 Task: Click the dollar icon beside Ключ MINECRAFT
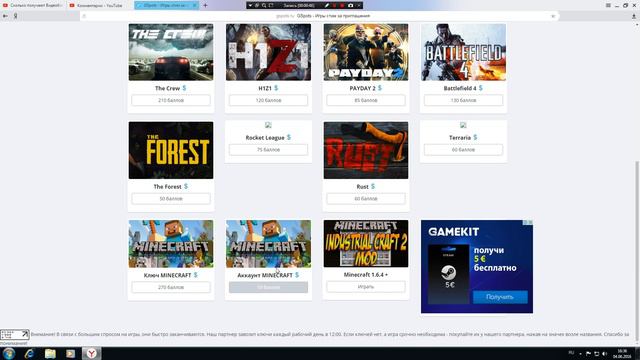196,275
